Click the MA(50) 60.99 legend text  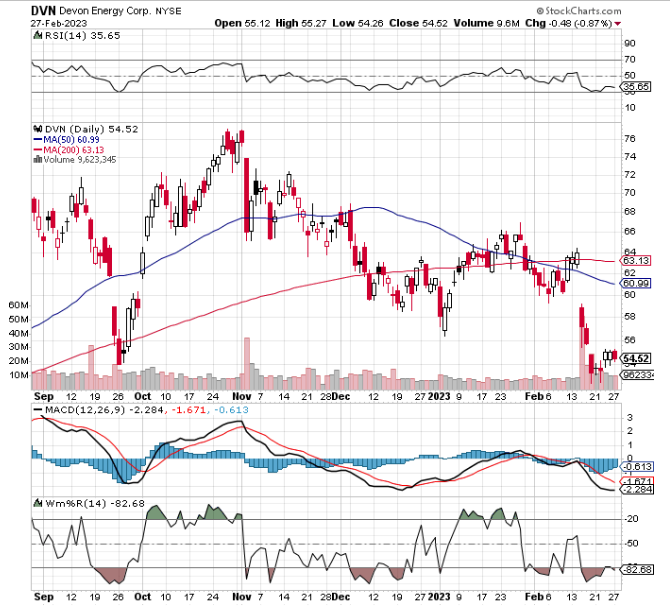coord(71,140)
